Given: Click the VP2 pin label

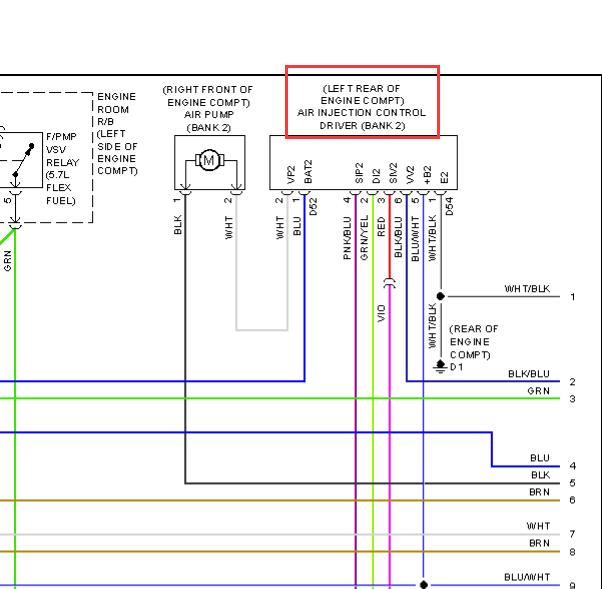Looking at the screenshot, I should (291, 175).
